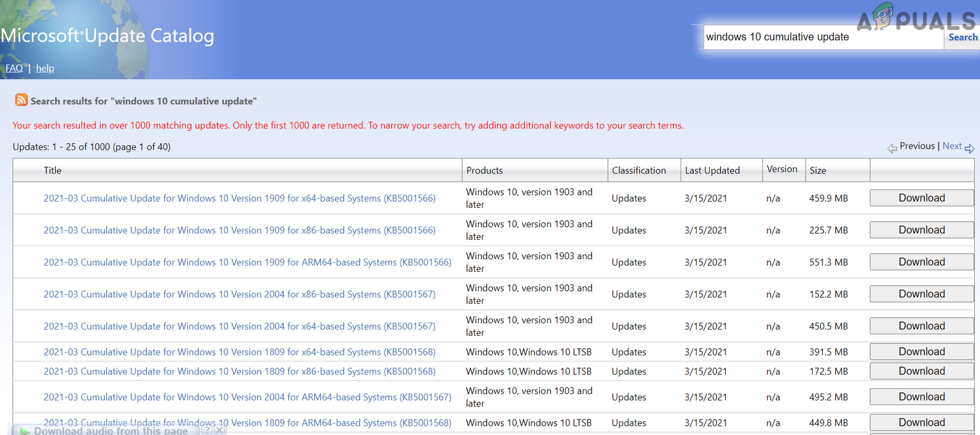Click the question mark on audio bar
The height and width of the screenshot is (435, 980).
pos(206,430)
